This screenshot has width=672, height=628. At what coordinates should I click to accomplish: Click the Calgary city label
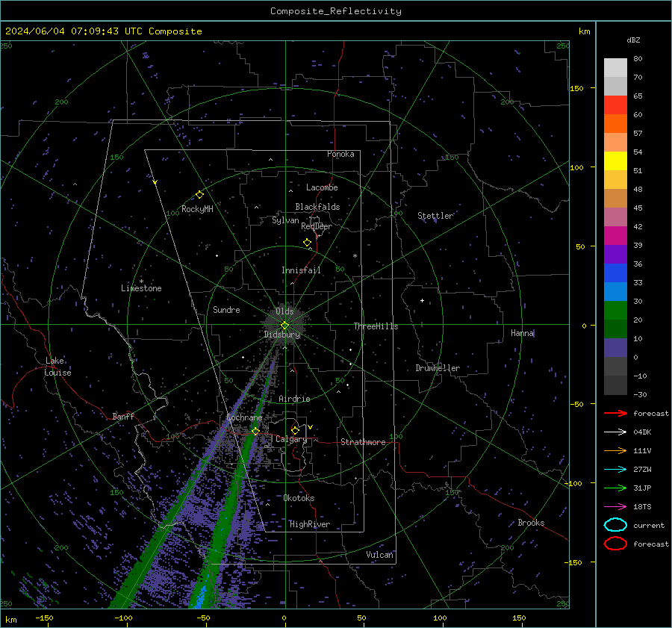pyautogui.click(x=291, y=439)
